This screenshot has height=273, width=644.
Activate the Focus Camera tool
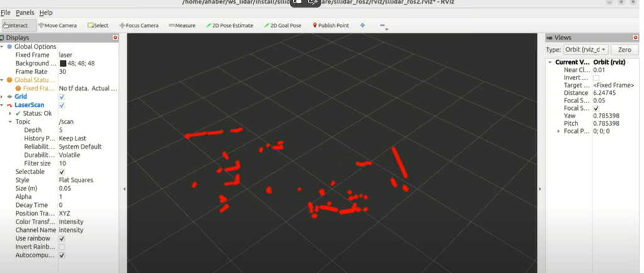point(138,26)
